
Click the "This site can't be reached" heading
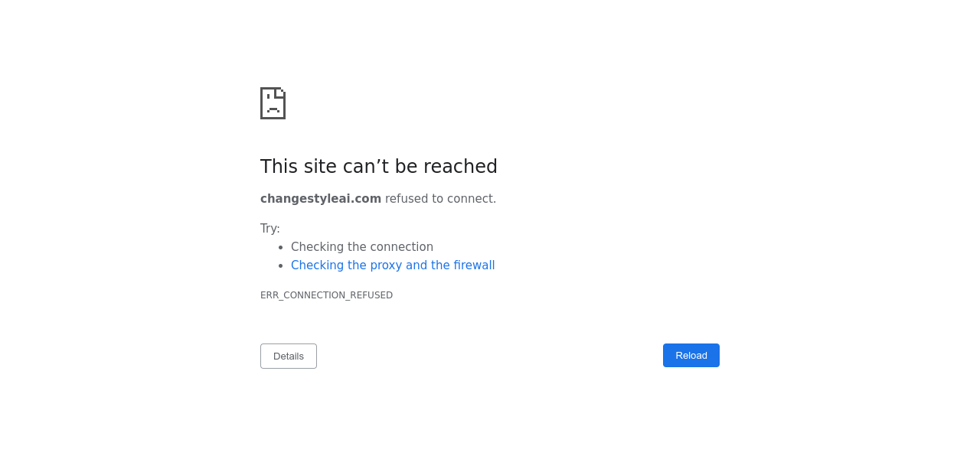379,167
